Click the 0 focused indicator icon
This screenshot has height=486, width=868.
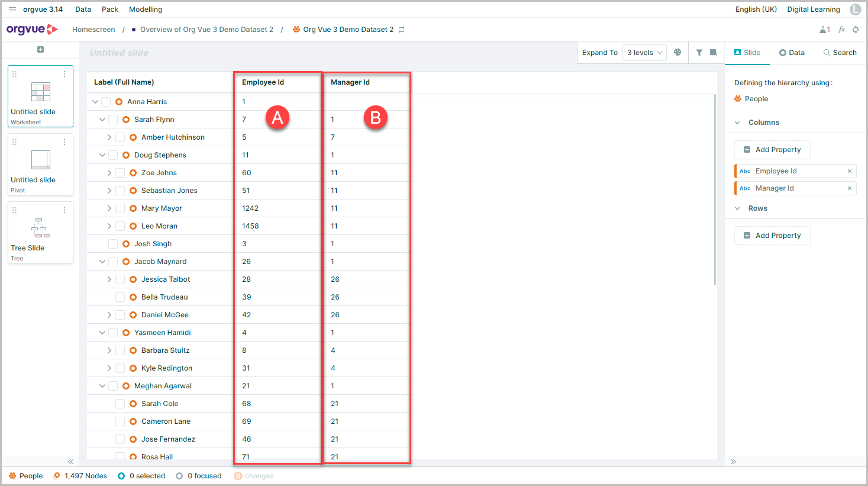(x=179, y=476)
